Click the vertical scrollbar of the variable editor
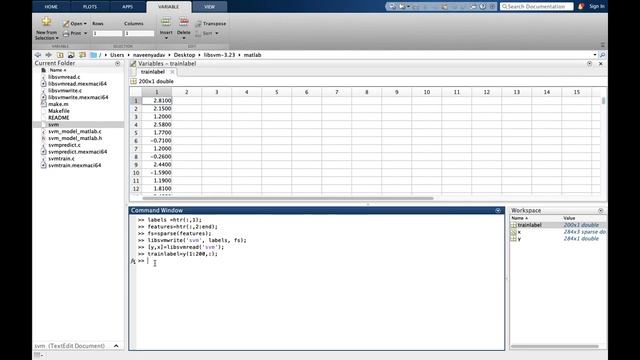Screen dimensions: 640x360 pyautogui.click(x=603, y=100)
